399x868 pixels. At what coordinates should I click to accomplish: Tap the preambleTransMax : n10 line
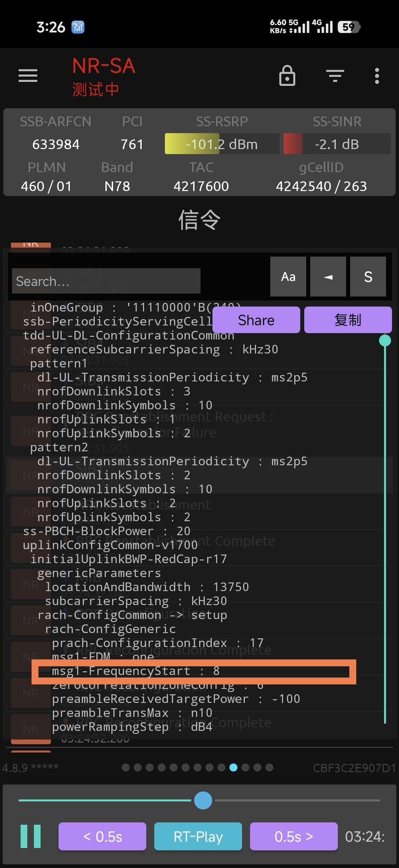point(132,713)
